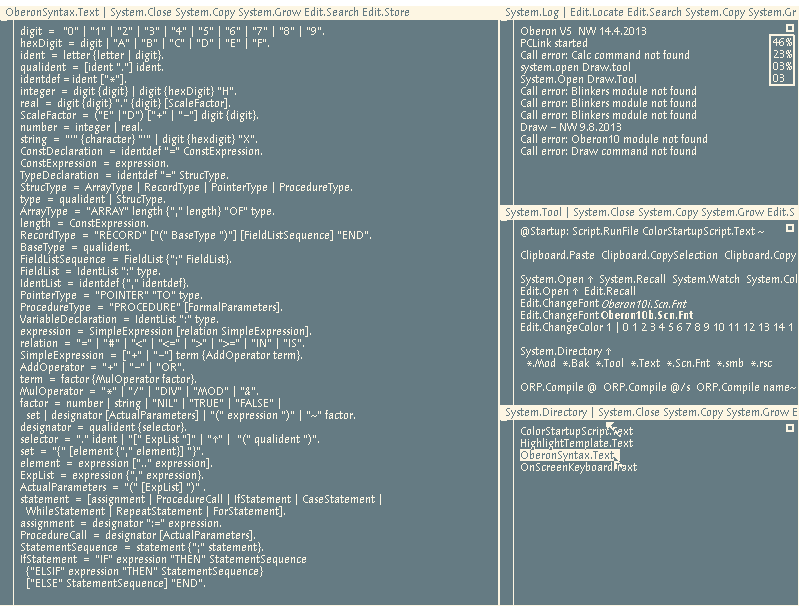Click the square marker in System.Directory viewer
The width and height of the screenshot is (804, 608).
coord(789,428)
